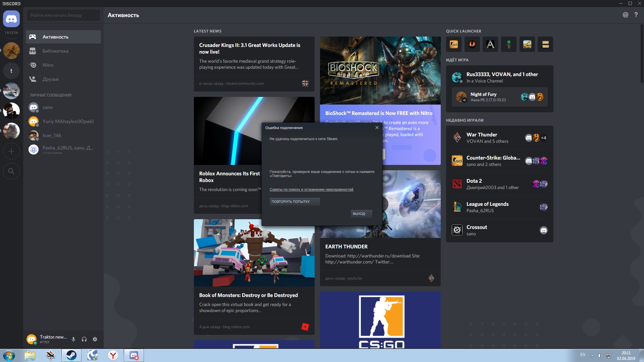Focus the Найти или начать беседу search field
This screenshot has height=362, width=644.
point(63,15)
